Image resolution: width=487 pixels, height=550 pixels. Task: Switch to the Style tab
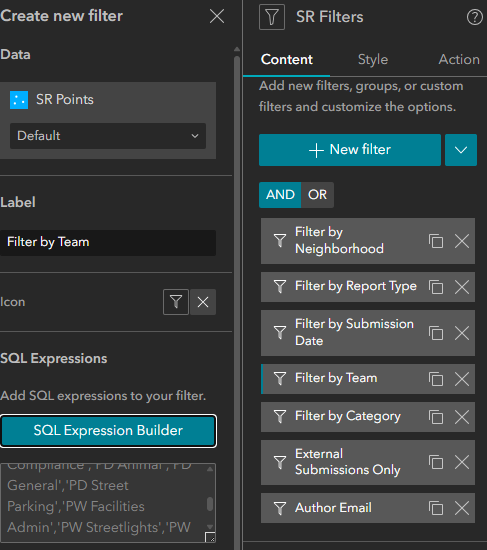pos(373,60)
